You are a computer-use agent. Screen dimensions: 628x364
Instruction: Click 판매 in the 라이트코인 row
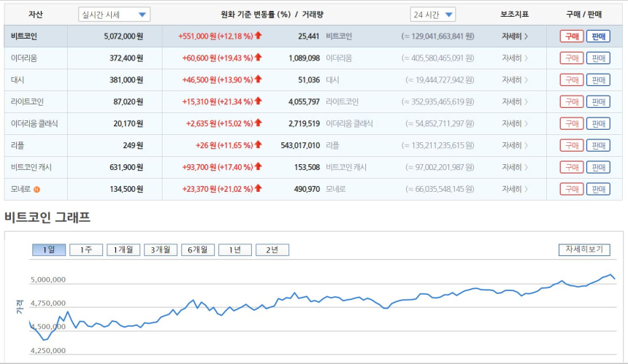pos(598,101)
